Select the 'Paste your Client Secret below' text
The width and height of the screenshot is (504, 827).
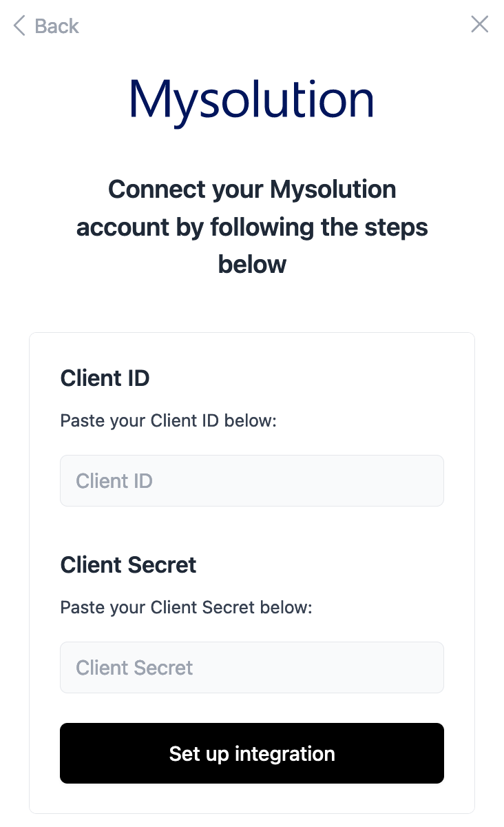click(186, 608)
